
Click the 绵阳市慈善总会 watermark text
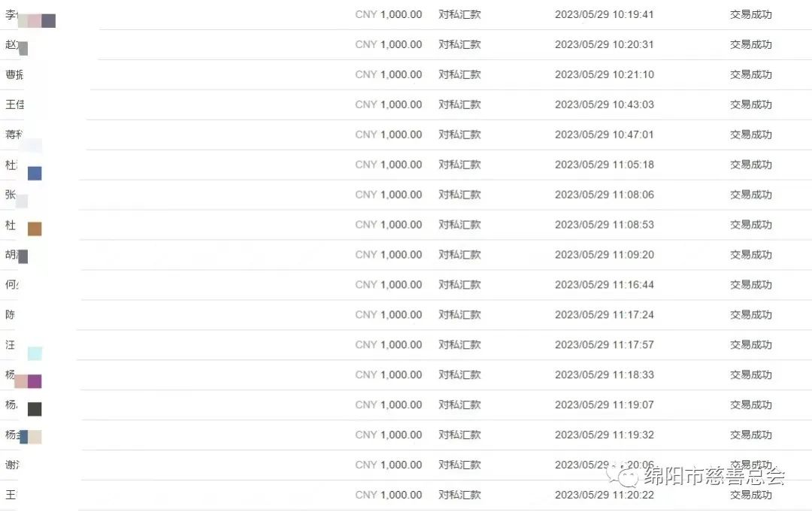point(714,477)
